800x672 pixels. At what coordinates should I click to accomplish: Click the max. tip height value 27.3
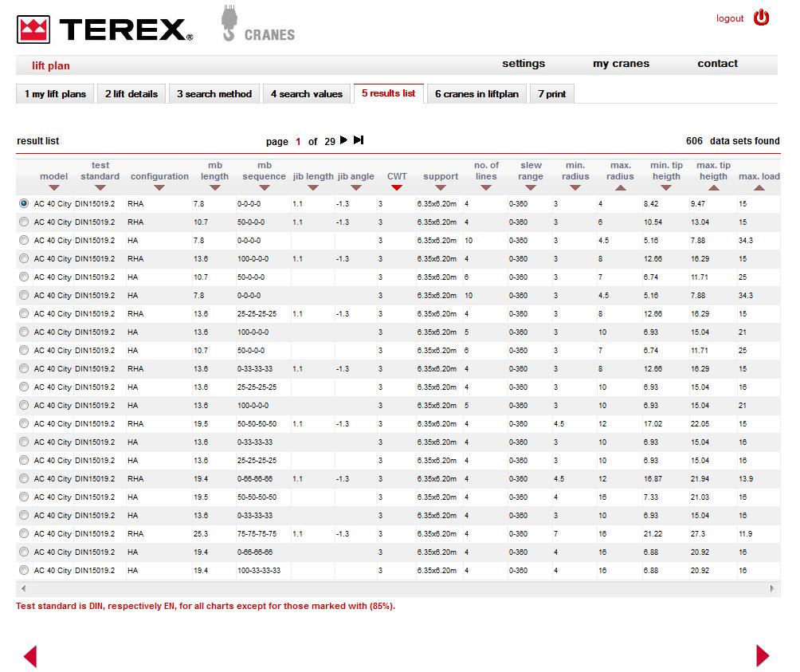click(698, 534)
